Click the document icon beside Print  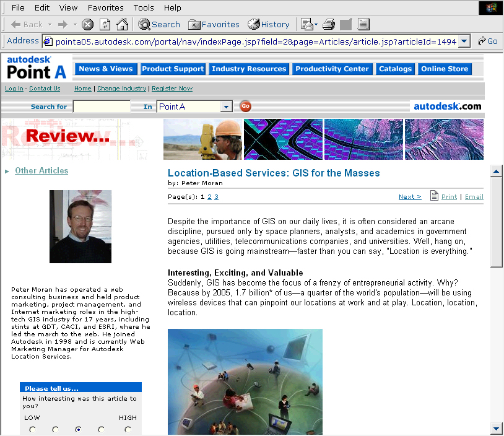[434, 196]
